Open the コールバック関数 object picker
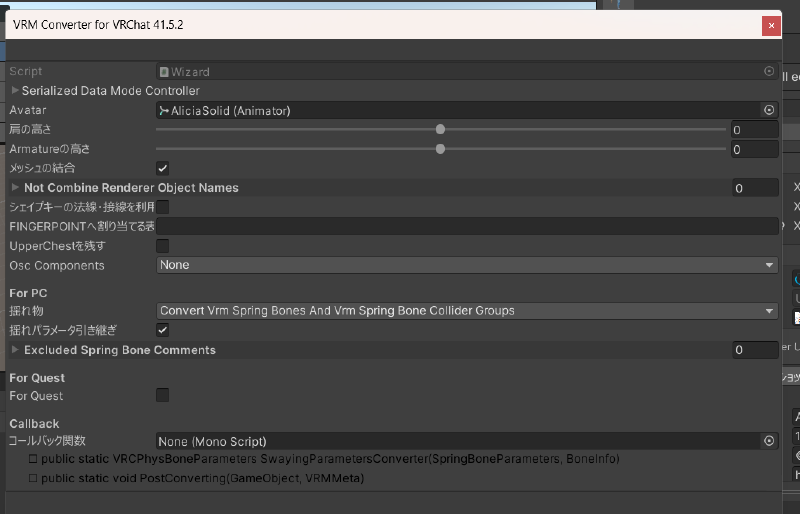Screen dimensions: 800x514 click(769, 440)
